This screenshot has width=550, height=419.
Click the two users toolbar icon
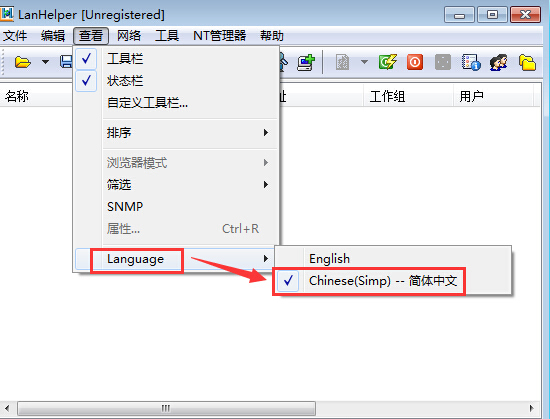tap(498, 62)
